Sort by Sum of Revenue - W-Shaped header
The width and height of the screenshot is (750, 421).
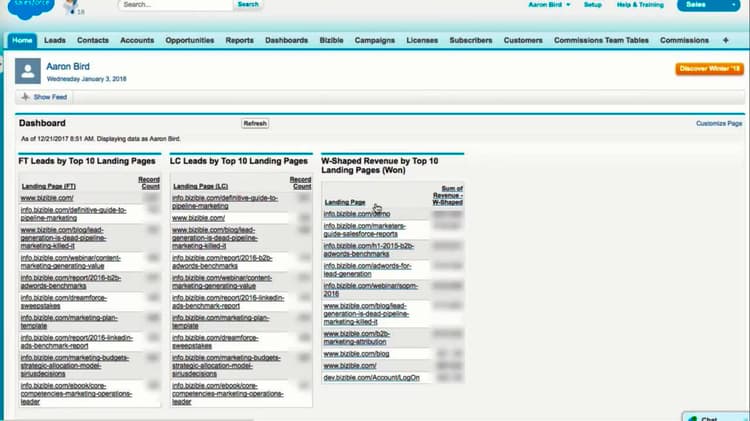click(x=448, y=195)
